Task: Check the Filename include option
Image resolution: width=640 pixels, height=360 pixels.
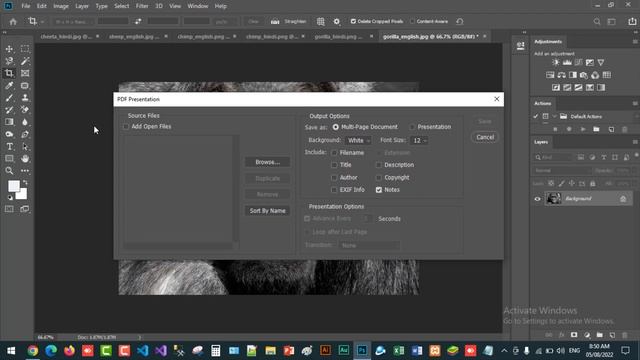Action: pos(334,153)
